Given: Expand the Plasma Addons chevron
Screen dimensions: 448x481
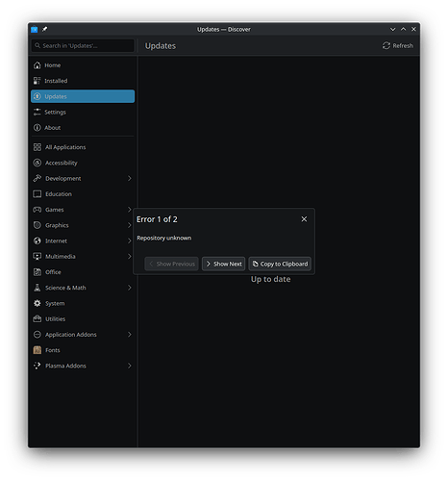Looking at the screenshot, I should point(130,366).
